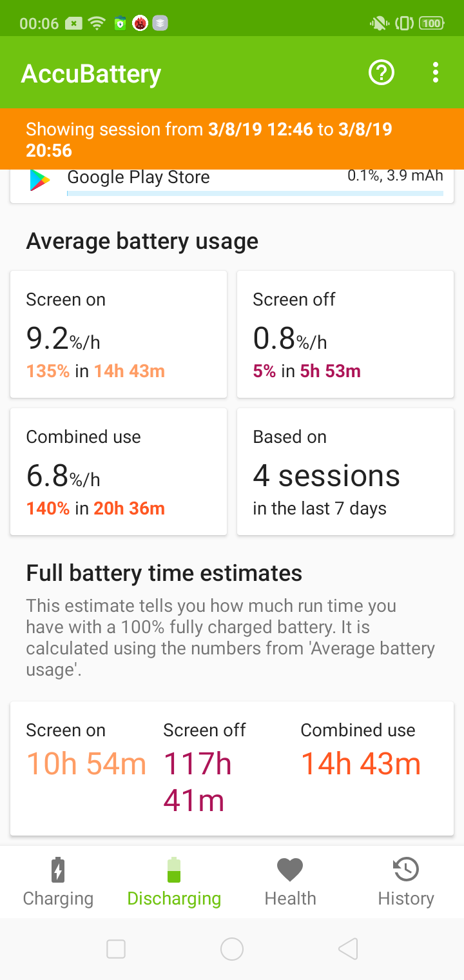Tap the 117h 41m screen off estimate
464x980 pixels.
tap(197, 782)
